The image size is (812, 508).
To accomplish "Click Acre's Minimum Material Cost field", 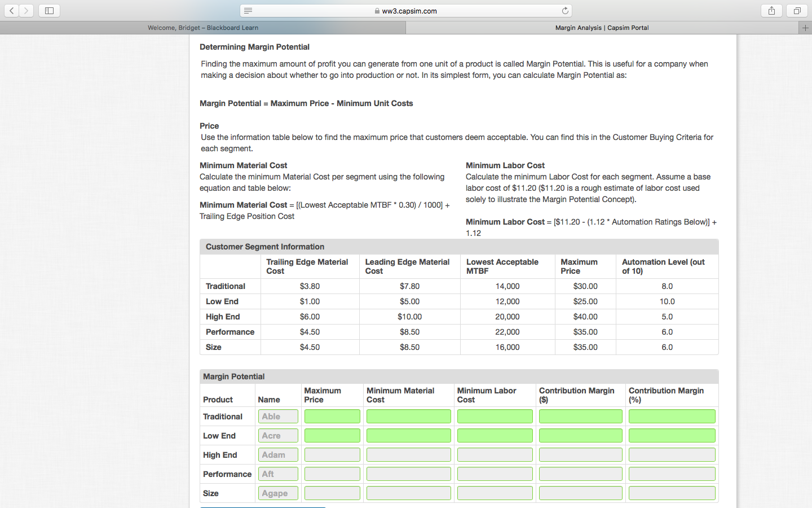I will pos(408,435).
